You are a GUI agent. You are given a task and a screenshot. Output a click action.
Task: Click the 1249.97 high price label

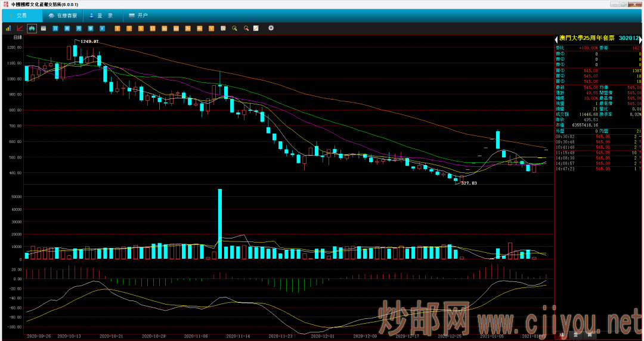[89, 42]
